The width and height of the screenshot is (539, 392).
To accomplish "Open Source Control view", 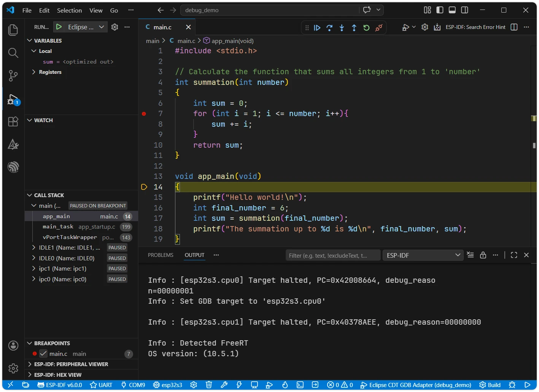I will 13,76.
